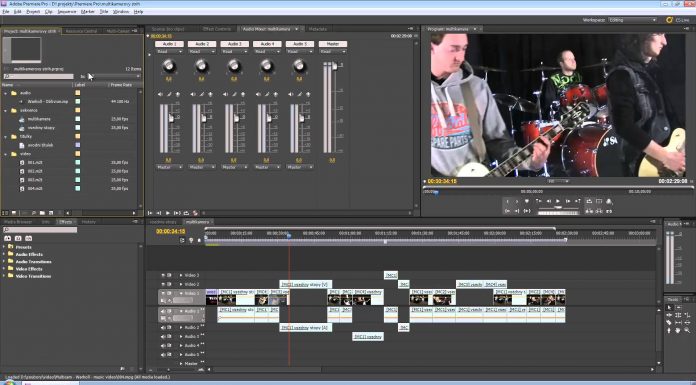Expand the Audio 2 track
Screen dimensions: 696x385
[x=181, y=327]
